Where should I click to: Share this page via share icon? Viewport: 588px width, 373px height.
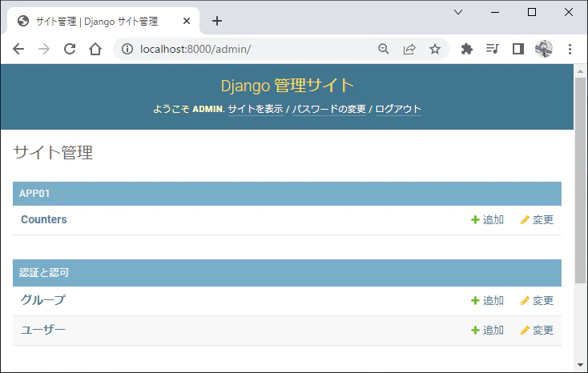click(x=409, y=49)
